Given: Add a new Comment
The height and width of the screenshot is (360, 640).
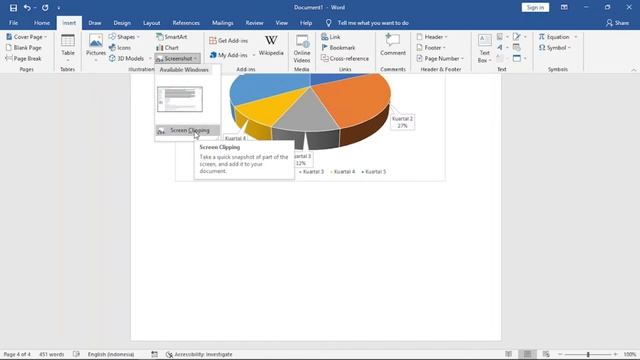Looking at the screenshot, I should click(393, 45).
